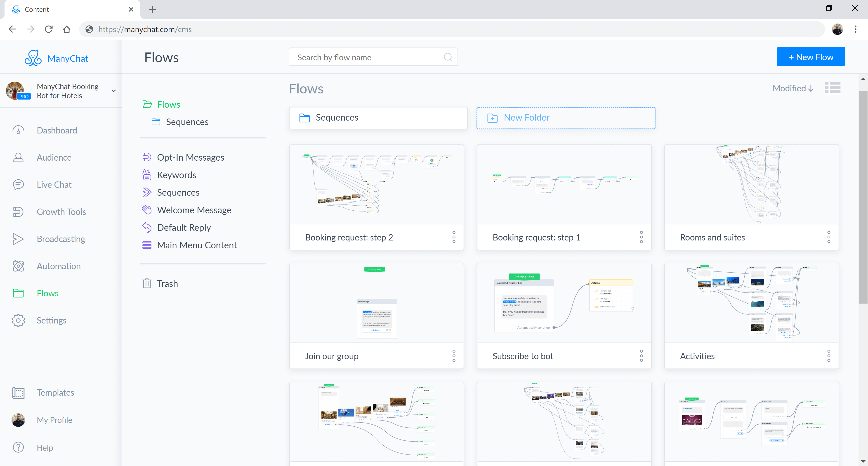Open options menu for Activities flow
Image resolution: width=868 pixels, height=466 pixels.
829,356
